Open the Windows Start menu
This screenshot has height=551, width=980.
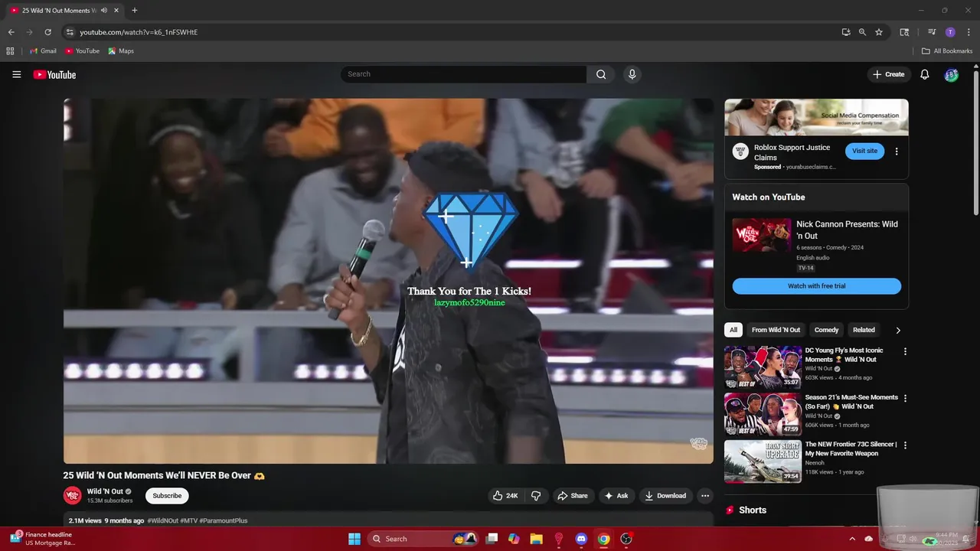pos(354,539)
